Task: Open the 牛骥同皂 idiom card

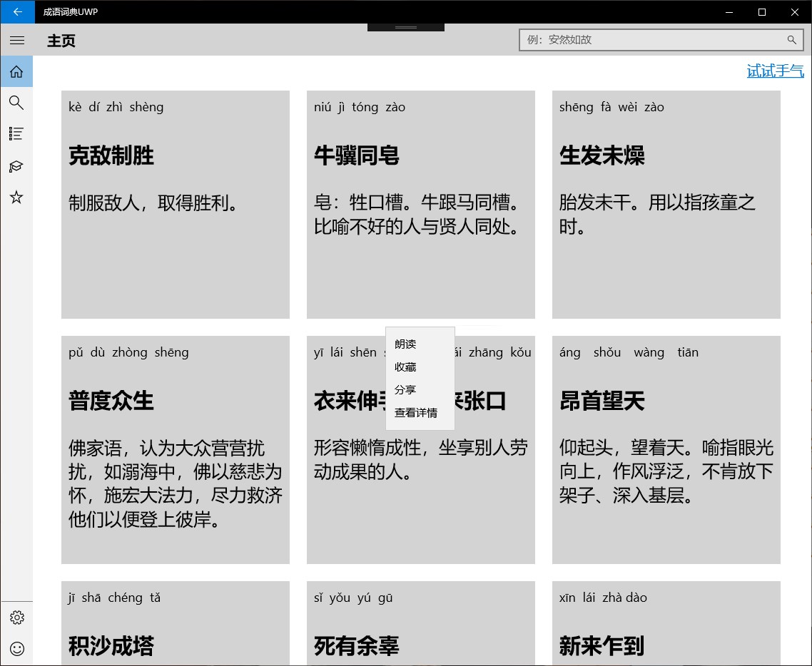Action: tap(420, 205)
